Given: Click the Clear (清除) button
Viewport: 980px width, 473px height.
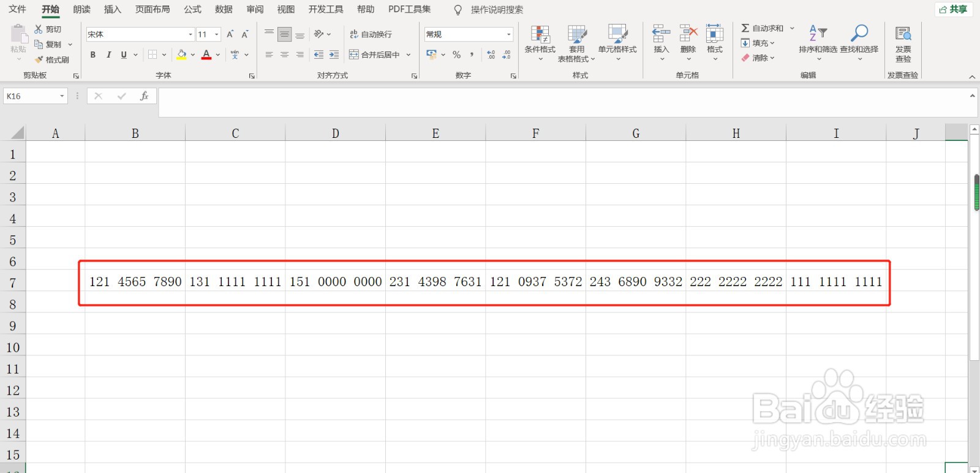Looking at the screenshot, I should tap(758, 58).
